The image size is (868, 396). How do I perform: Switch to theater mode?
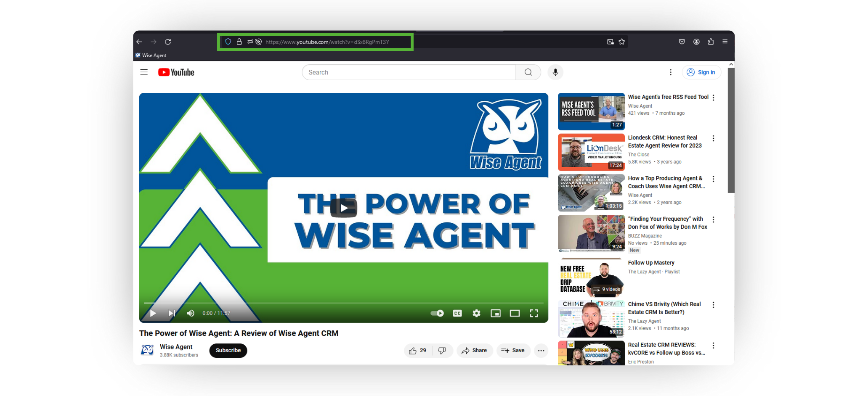(x=515, y=313)
